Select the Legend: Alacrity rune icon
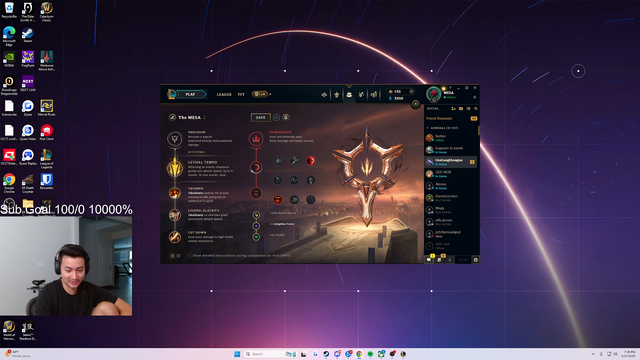The height and width of the screenshot is (360, 640). tap(175, 215)
